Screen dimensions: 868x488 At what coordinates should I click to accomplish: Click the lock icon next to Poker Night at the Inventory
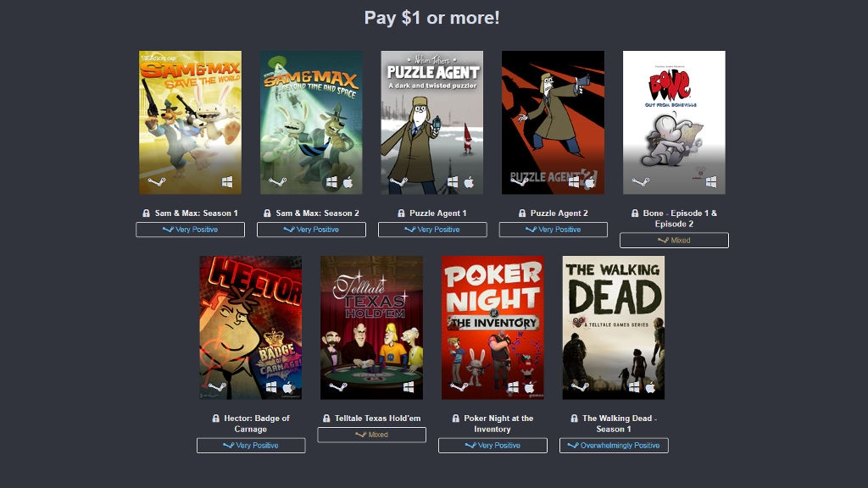tap(455, 419)
